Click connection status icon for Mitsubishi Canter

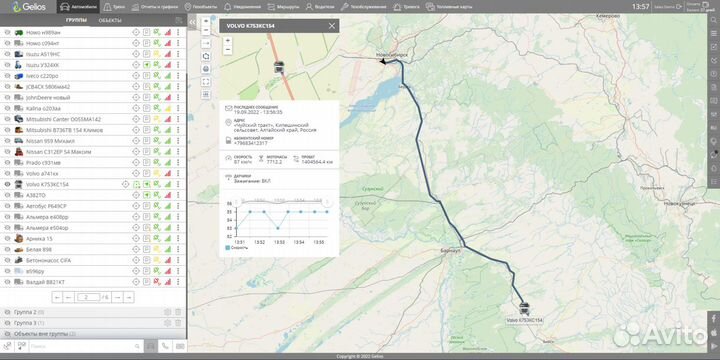tap(157, 119)
